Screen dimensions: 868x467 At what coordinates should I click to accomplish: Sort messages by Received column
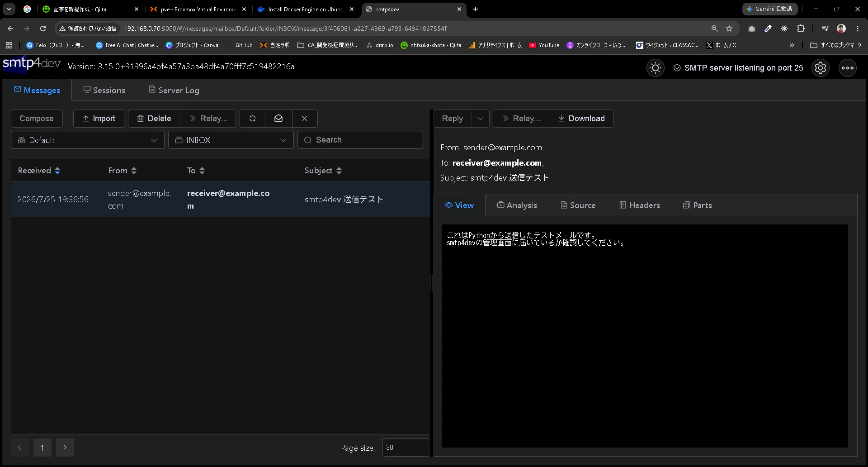tap(39, 171)
